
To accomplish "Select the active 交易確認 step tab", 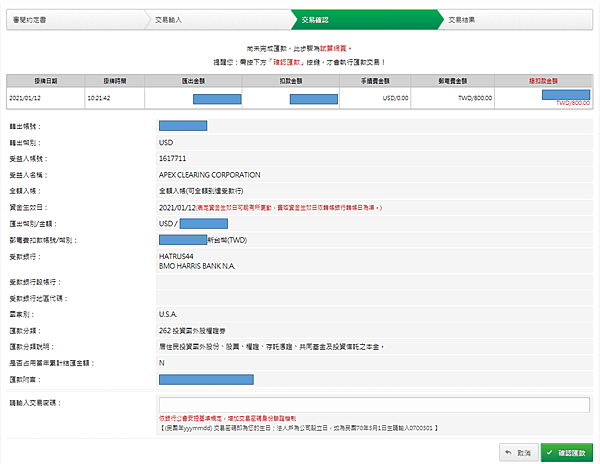I will click(367, 20).
